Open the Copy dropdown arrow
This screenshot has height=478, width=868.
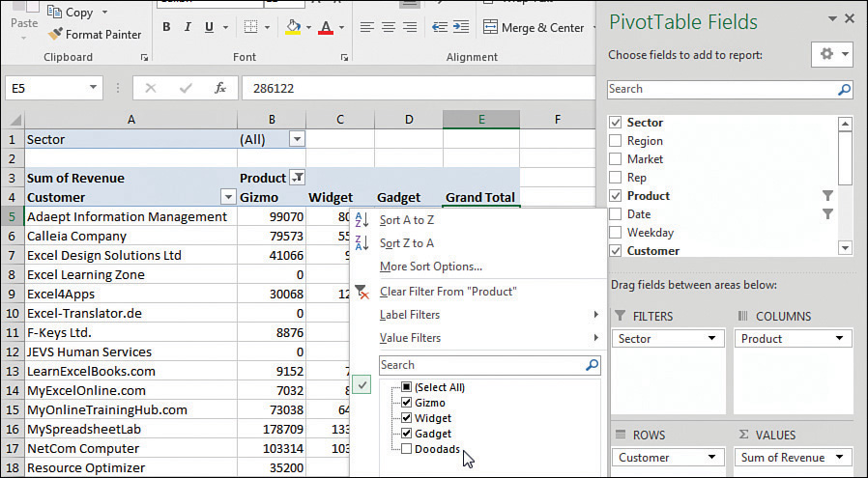[104, 12]
